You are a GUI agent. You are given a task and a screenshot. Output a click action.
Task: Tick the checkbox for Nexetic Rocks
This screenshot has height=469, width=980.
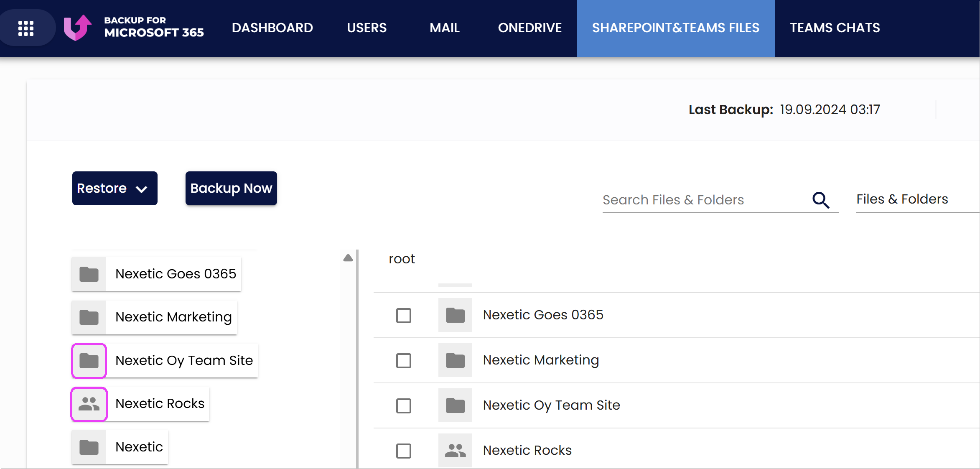404,451
